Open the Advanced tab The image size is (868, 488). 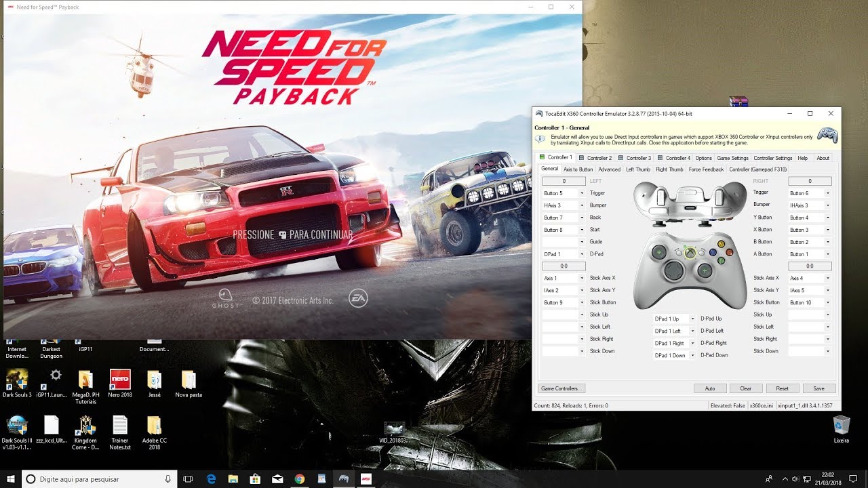point(609,169)
